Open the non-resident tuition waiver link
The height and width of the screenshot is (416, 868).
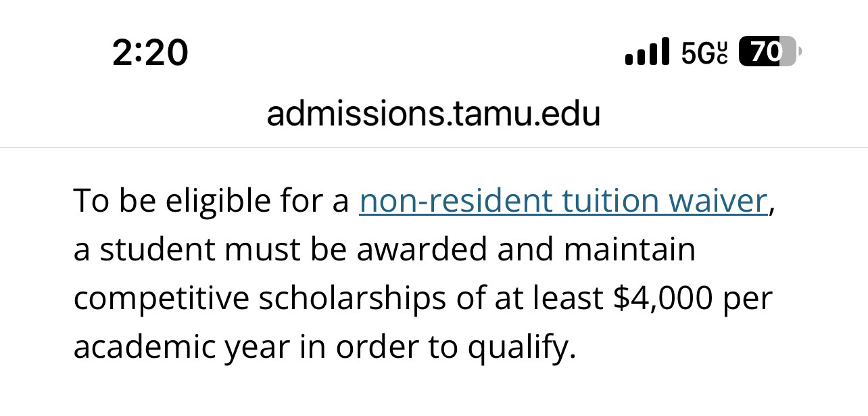click(563, 201)
